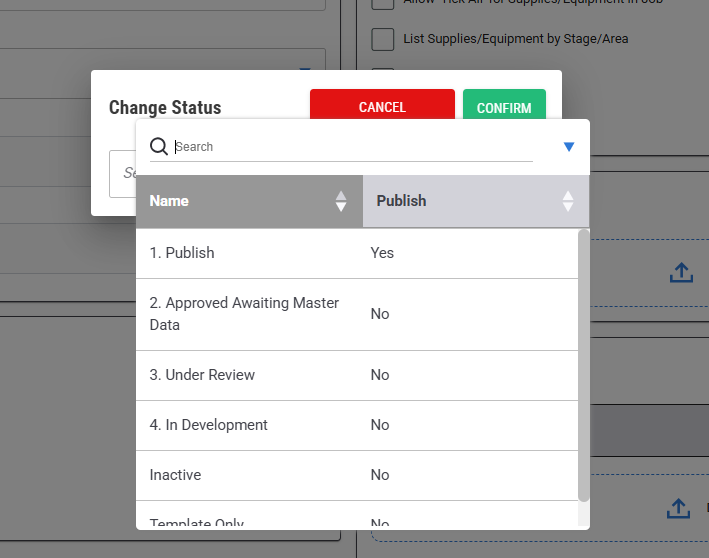Collapse the status dropdown blue arrow
This screenshot has width=709, height=558.
[x=569, y=147]
